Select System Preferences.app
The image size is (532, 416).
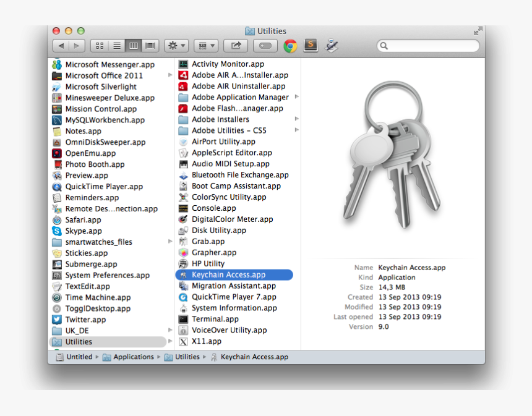pyautogui.click(x=107, y=275)
